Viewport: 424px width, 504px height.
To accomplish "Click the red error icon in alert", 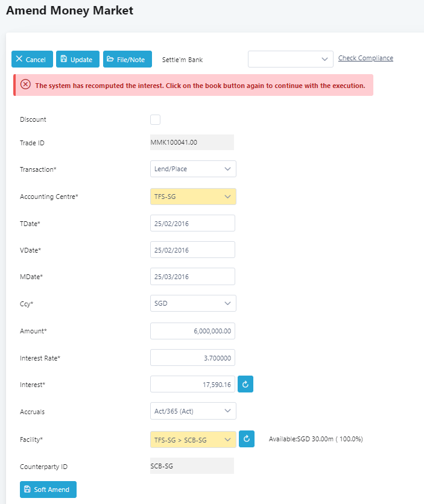I will click(x=25, y=85).
